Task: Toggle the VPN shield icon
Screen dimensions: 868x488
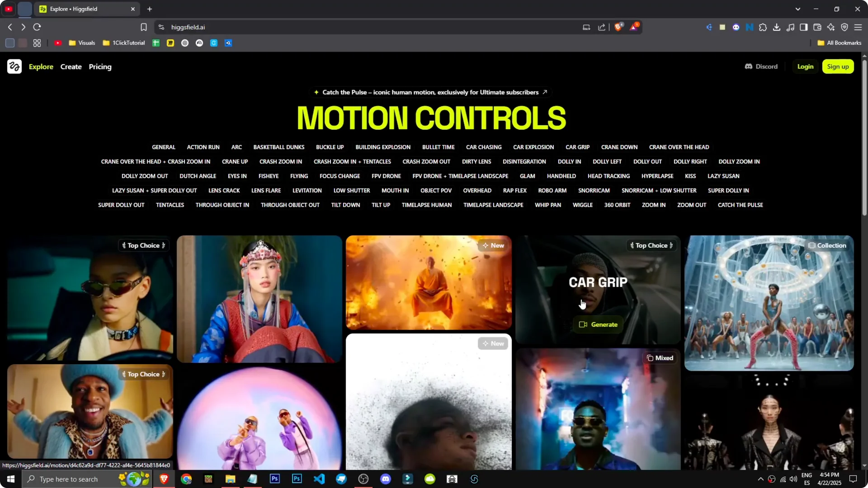Action: tap(844, 27)
